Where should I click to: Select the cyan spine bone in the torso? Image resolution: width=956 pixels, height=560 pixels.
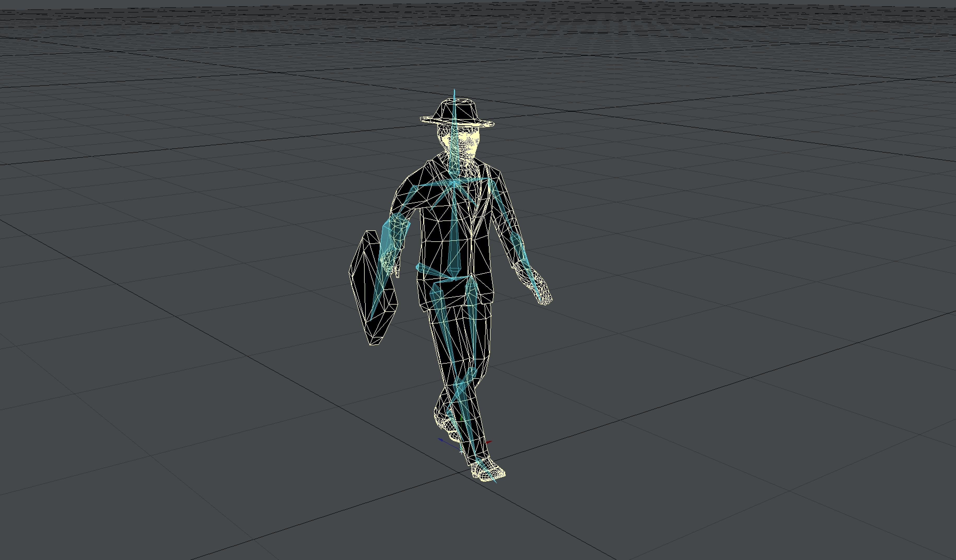click(454, 231)
